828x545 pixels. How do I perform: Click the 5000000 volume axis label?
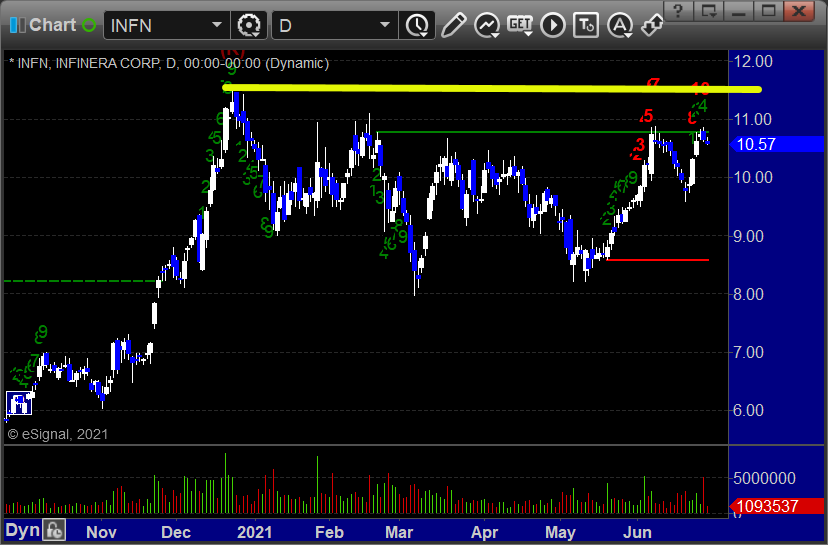tap(764, 478)
